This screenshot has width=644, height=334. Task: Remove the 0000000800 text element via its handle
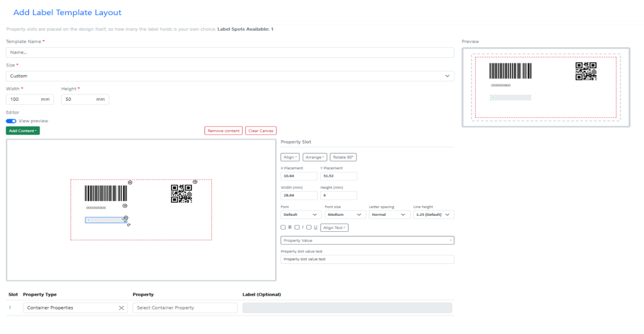[125, 206]
